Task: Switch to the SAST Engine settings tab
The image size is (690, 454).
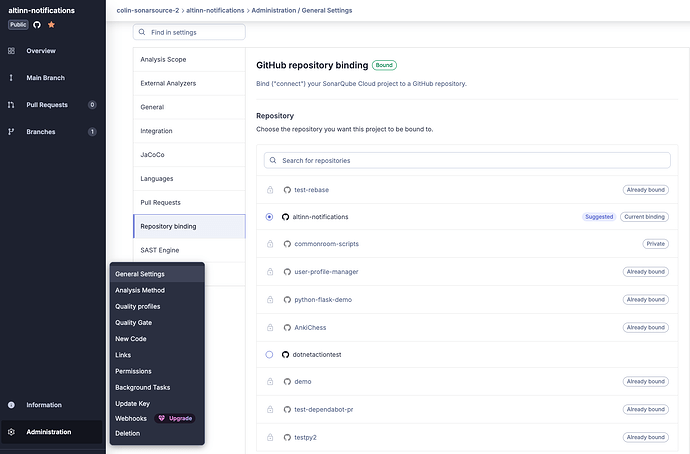Action: coord(160,250)
